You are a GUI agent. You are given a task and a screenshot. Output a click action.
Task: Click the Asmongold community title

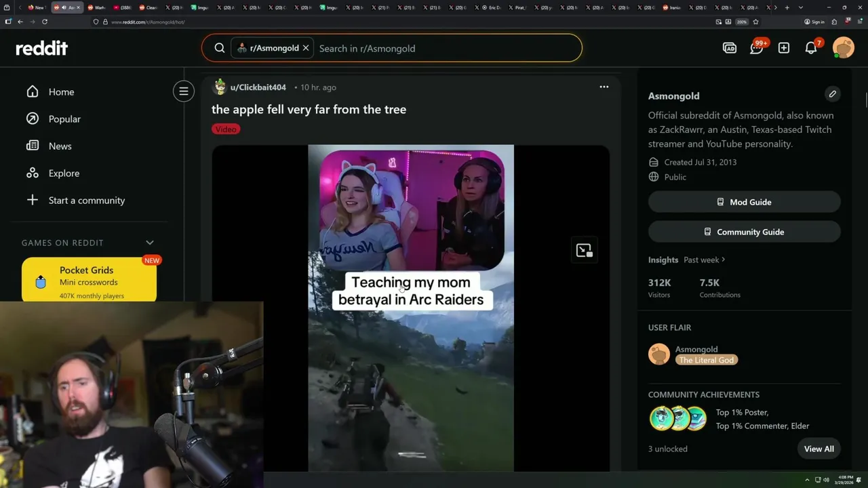pyautogui.click(x=673, y=96)
